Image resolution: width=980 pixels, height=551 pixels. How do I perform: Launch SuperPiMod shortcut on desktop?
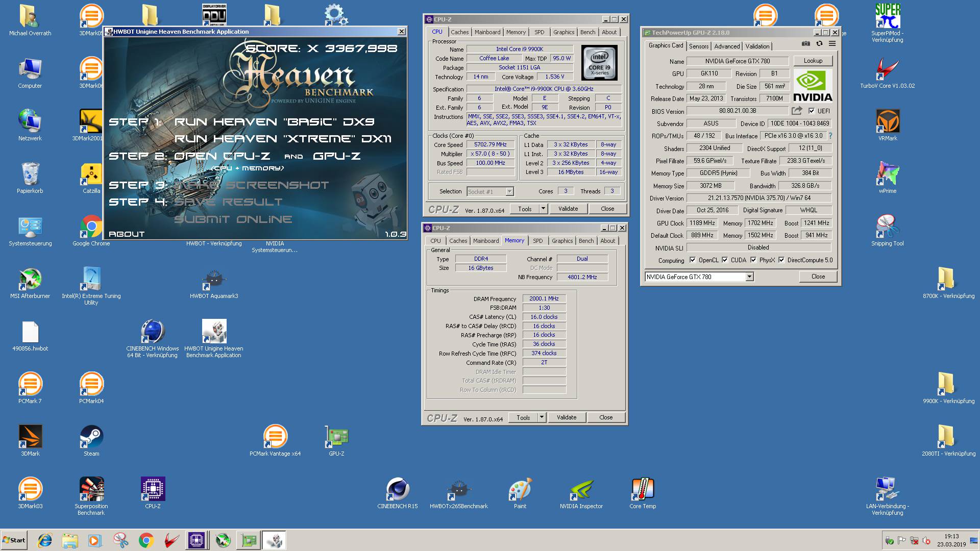[x=888, y=23]
